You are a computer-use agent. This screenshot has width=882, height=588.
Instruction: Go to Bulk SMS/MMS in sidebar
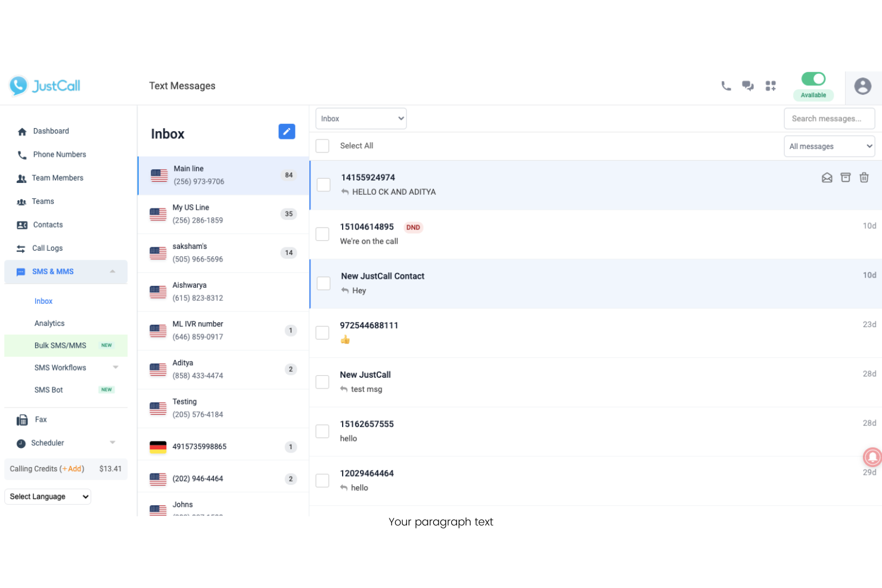tap(60, 346)
